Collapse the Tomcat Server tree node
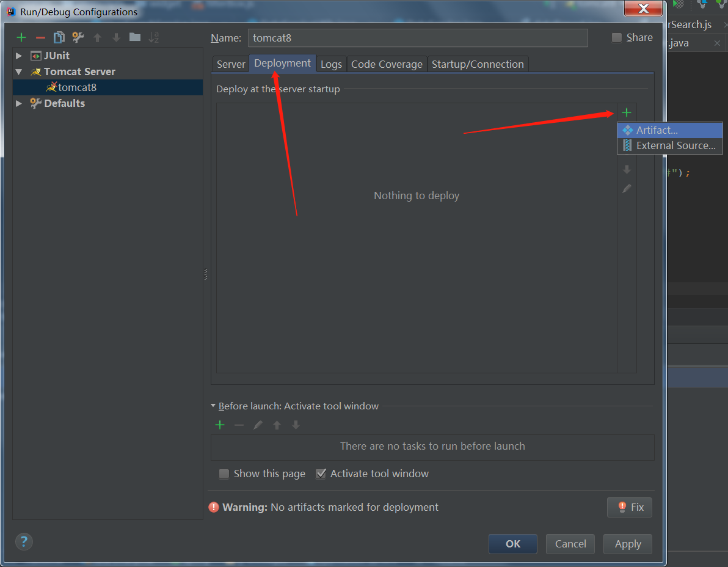Screen dimensions: 728x567 [19, 71]
